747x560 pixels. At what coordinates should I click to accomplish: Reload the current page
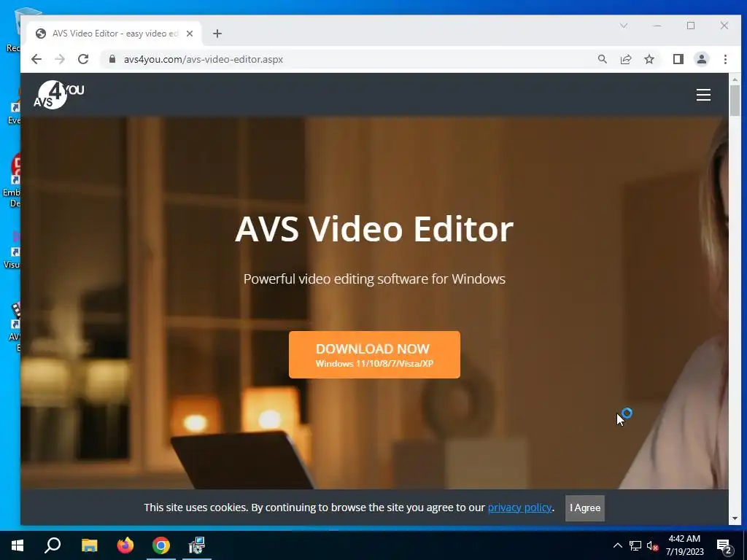pos(83,59)
